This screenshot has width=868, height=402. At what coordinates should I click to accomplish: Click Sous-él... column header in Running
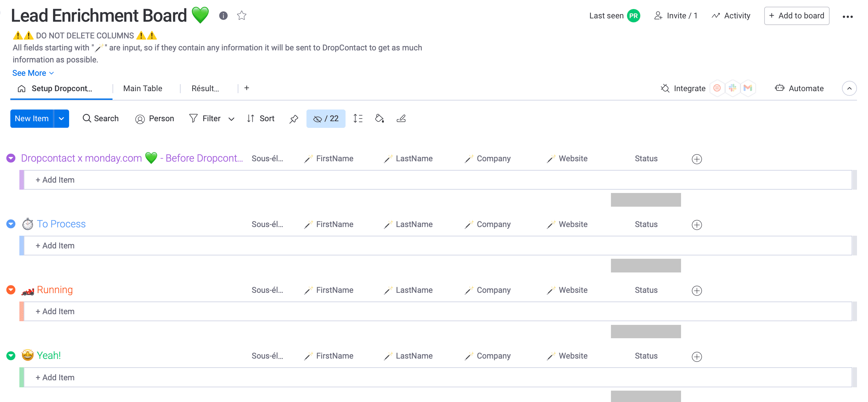[267, 290]
